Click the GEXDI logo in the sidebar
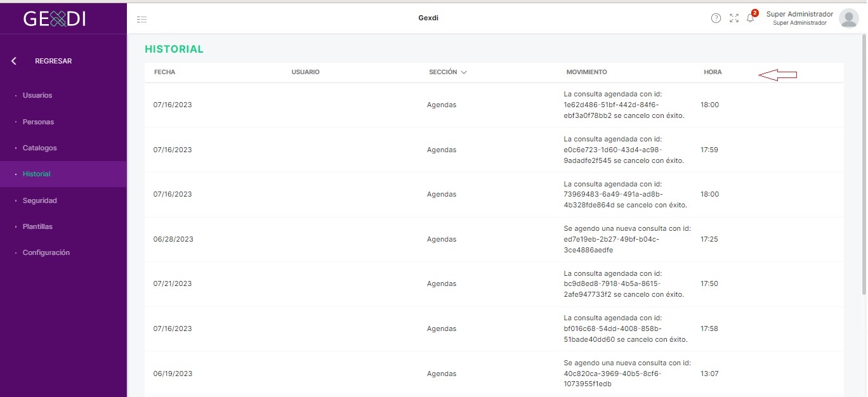Viewport: 868px width, 397px height. (55, 18)
